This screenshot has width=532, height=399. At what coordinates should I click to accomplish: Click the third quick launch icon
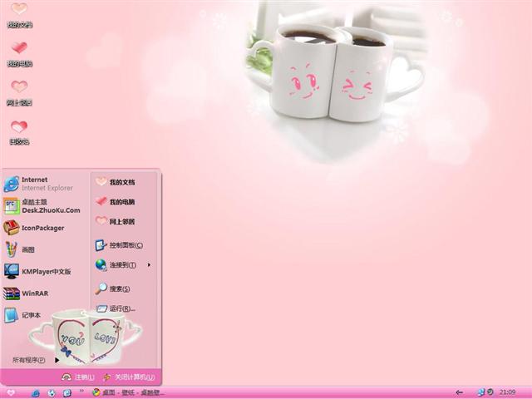(66, 393)
